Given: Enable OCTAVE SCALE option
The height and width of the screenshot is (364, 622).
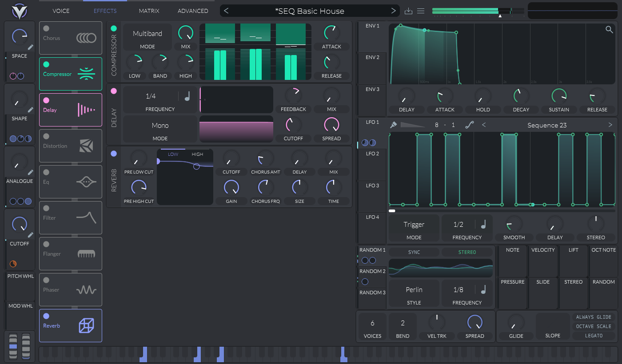Looking at the screenshot, I should (x=593, y=326).
